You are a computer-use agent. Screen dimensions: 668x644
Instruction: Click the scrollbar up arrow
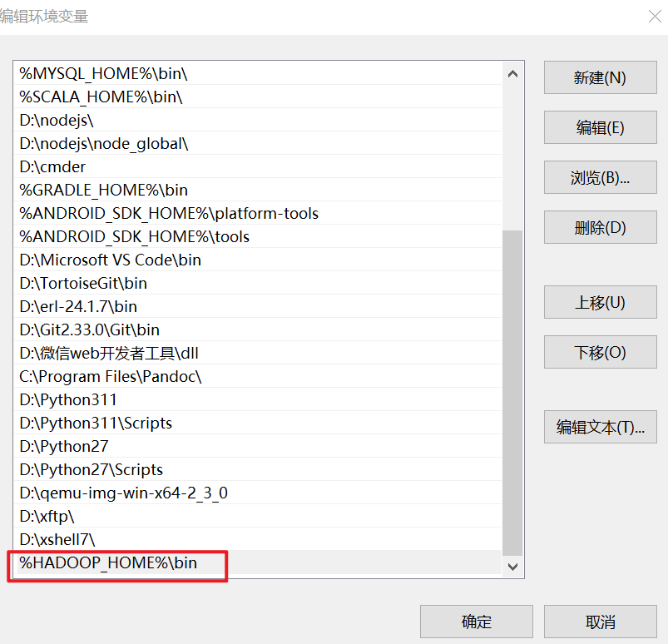pos(512,74)
